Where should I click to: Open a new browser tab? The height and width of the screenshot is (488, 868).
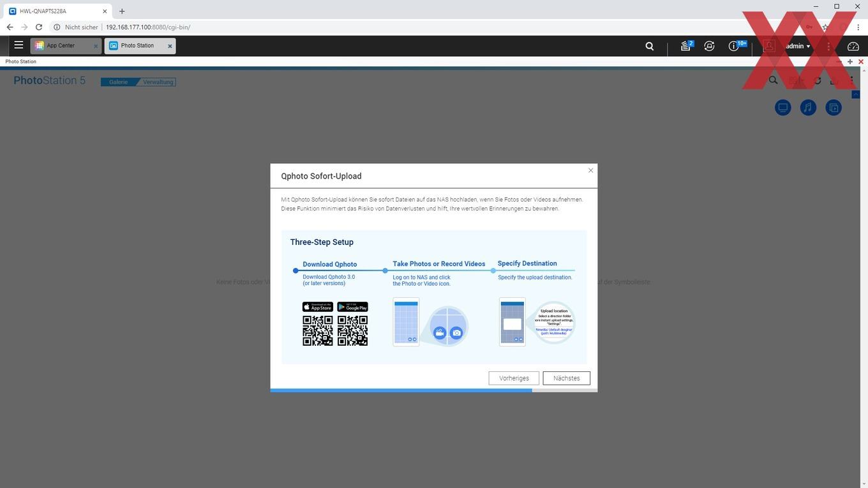click(x=122, y=11)
